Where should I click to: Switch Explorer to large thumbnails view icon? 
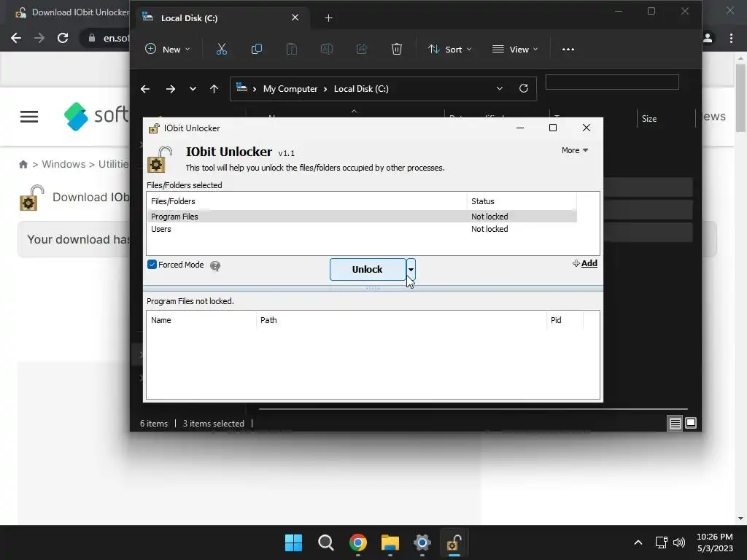tap(691, 423)
